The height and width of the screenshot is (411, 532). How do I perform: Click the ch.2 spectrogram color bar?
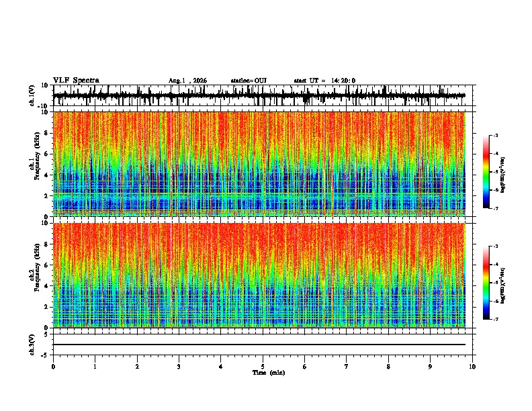point(486,283)
